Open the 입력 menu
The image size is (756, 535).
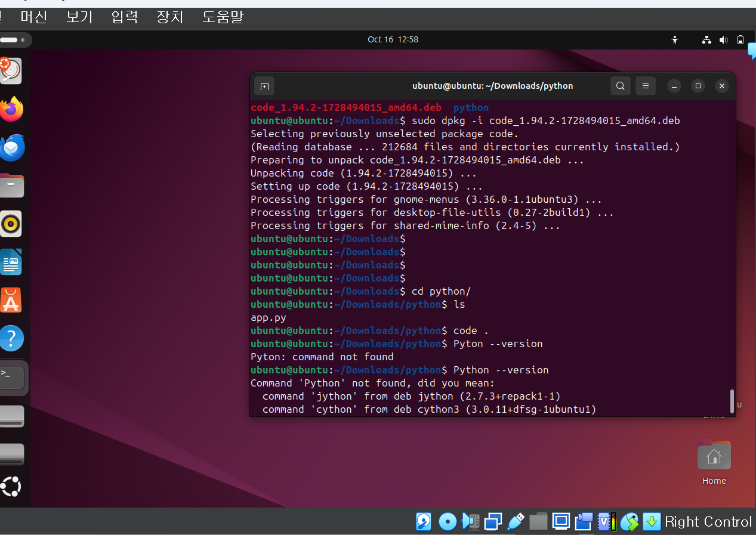[x=125, y=17]
